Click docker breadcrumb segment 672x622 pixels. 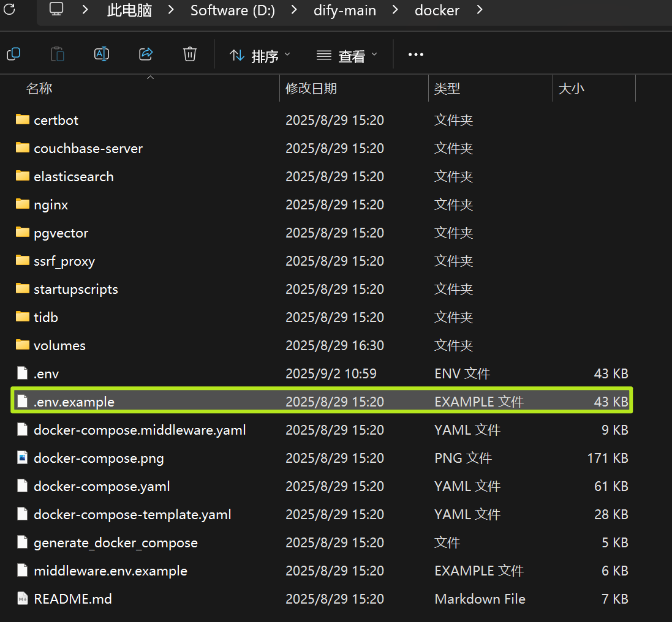coord(437,10)
